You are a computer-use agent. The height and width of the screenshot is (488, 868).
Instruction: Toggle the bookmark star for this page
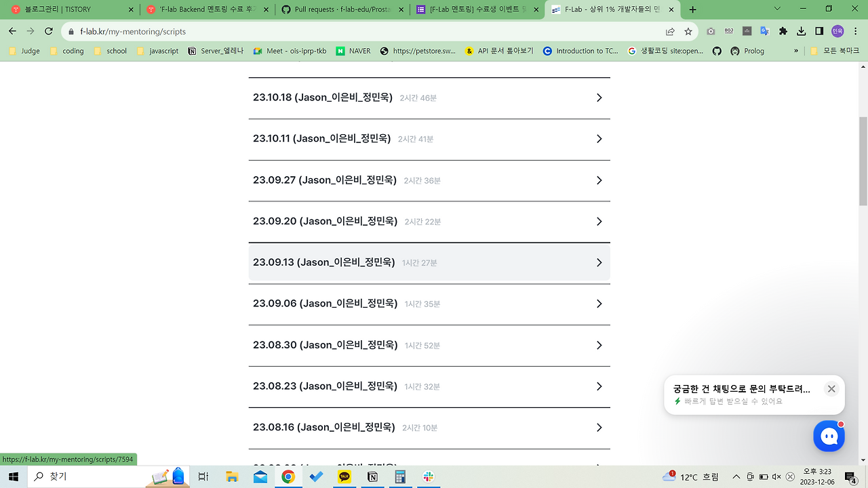(688, 31)
